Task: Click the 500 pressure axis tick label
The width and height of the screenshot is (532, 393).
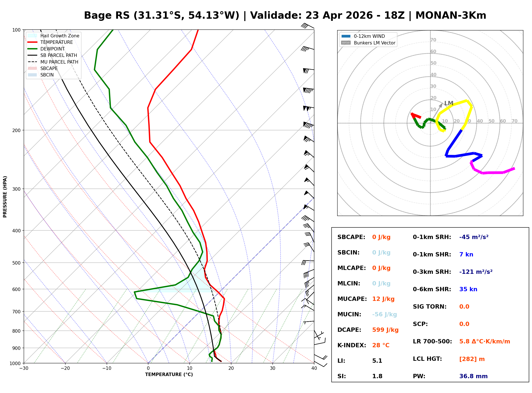Action: tap(17, 263)
